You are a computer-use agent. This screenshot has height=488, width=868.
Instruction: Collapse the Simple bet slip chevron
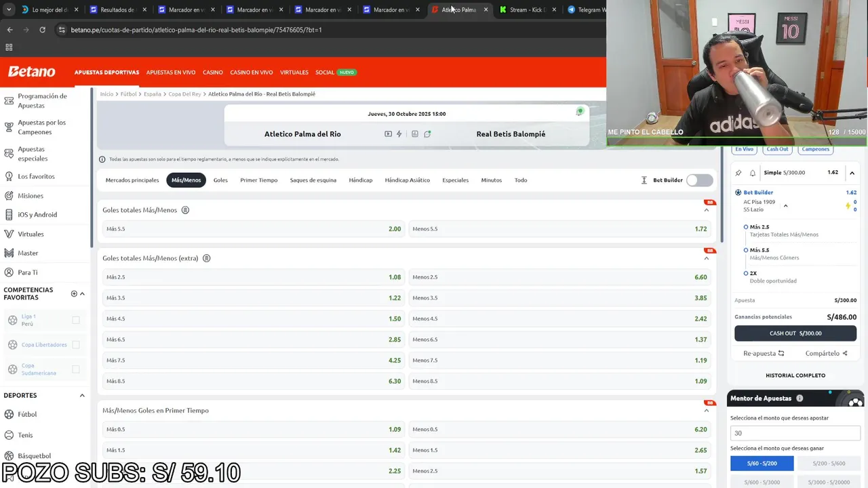coord(852,173)
